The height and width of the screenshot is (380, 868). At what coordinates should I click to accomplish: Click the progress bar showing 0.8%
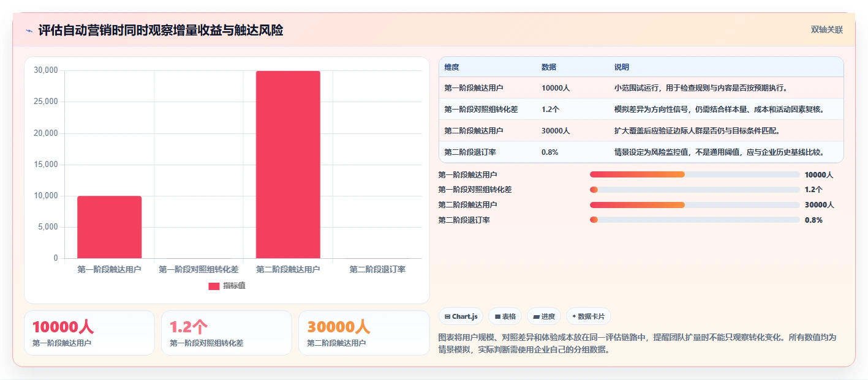point(695,220)
